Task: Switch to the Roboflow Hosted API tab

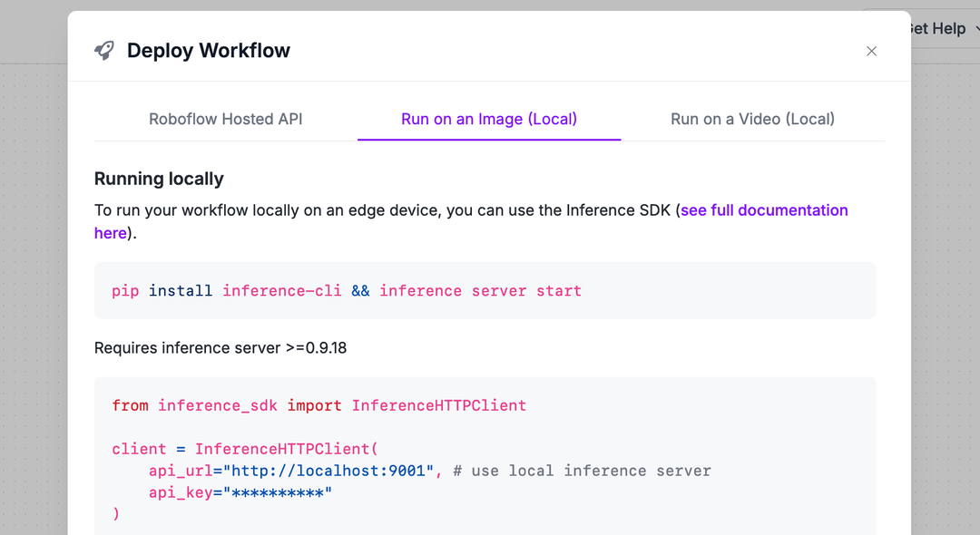Action: [x=225, y=119]
